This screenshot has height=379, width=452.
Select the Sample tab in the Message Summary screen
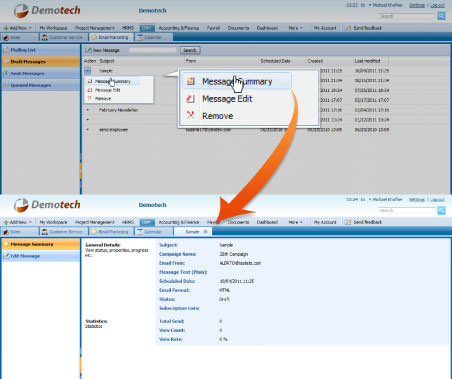pyautogui.click(x=192, y=232)
